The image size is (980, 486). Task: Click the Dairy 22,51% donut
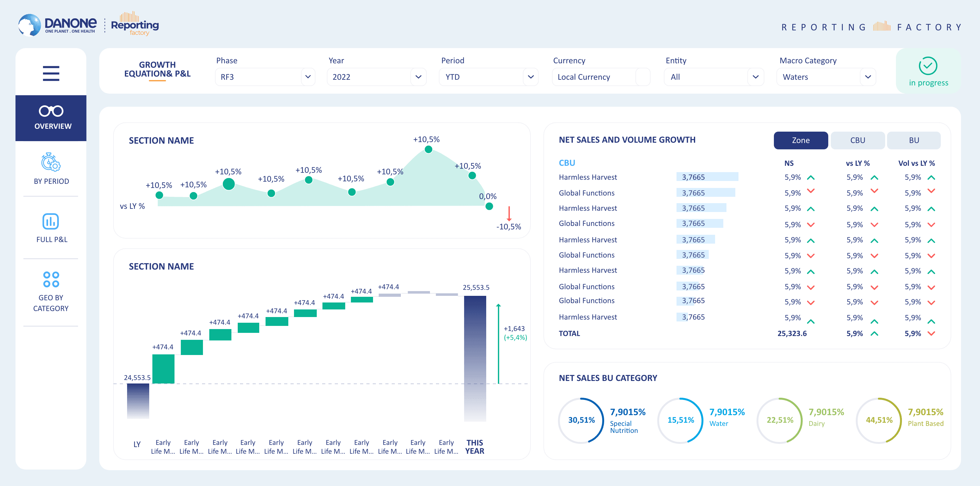pos(780,420)
